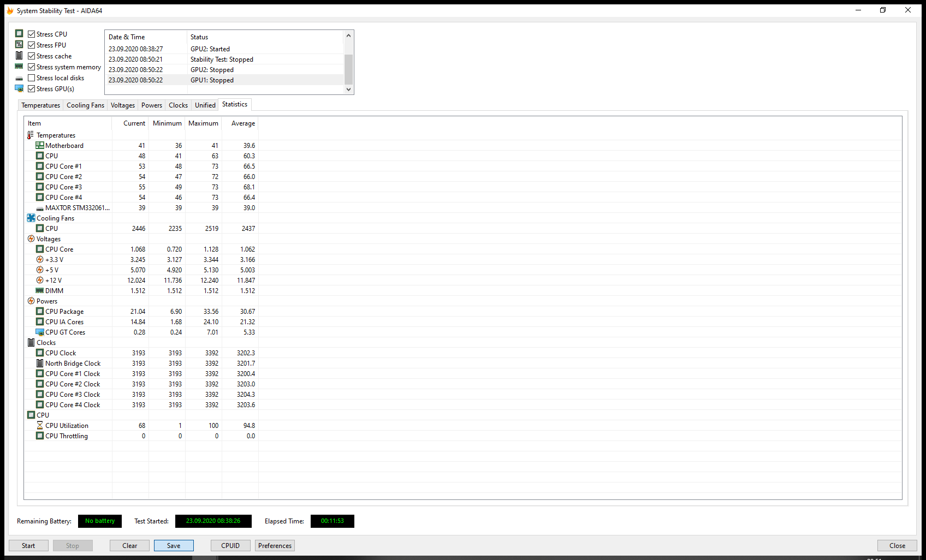
Task: Click the Stress system memory RAM icon
Action: (x=19, y=67)
